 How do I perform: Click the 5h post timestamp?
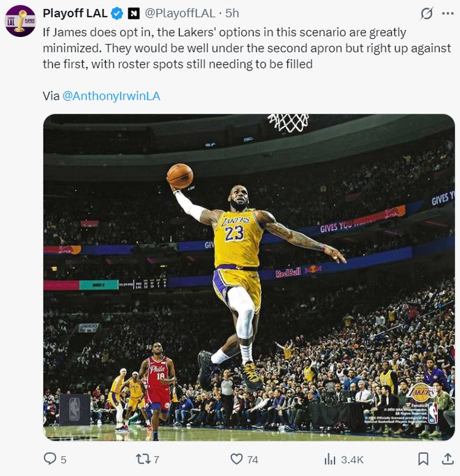pyautogui.click(x=232, y=13)
